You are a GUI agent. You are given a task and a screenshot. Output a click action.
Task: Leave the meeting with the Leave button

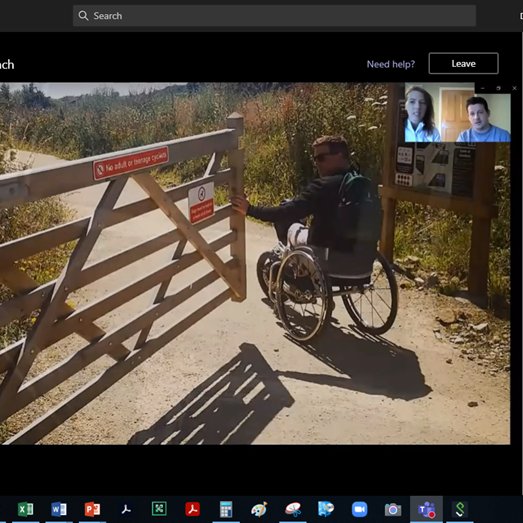[x=463, y=63]
